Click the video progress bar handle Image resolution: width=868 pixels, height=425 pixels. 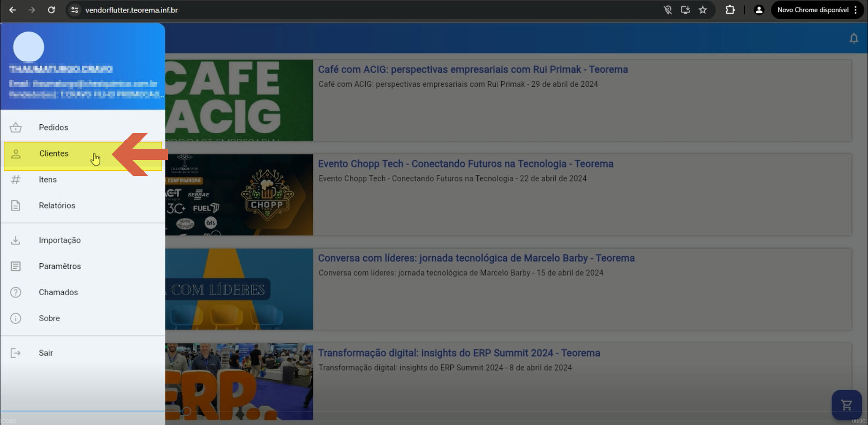187,411
